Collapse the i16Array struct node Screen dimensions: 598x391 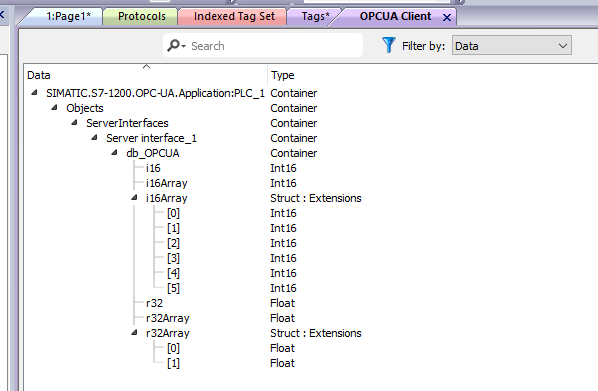click(134, 198)
